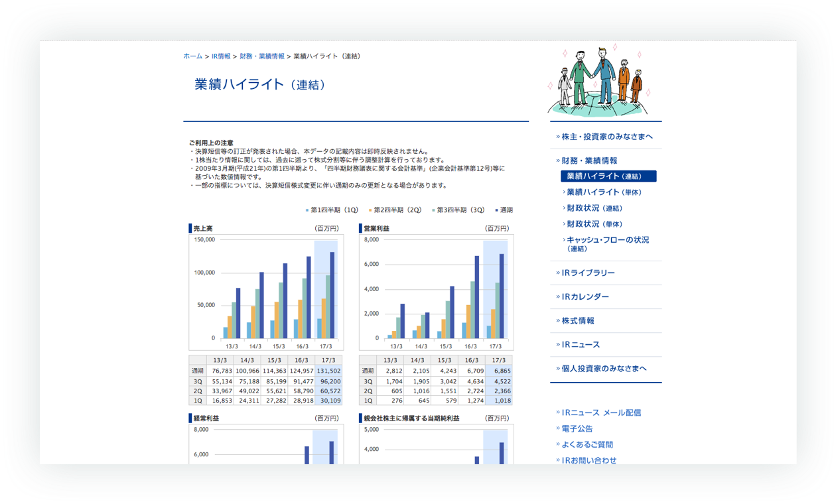Open 業績ハイライト（単体） in the side menu
The image size is (836, 504).
604,192
